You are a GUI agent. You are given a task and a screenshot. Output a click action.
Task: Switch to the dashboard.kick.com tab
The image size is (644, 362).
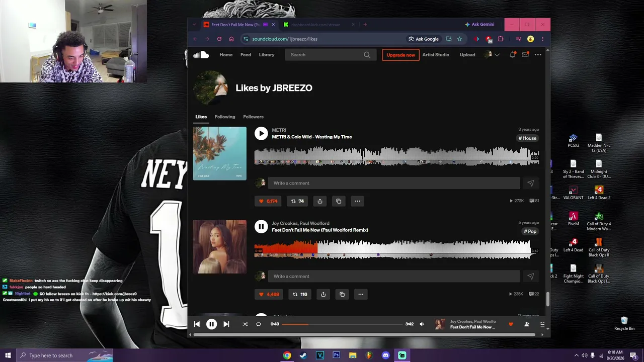click(319, 25)
